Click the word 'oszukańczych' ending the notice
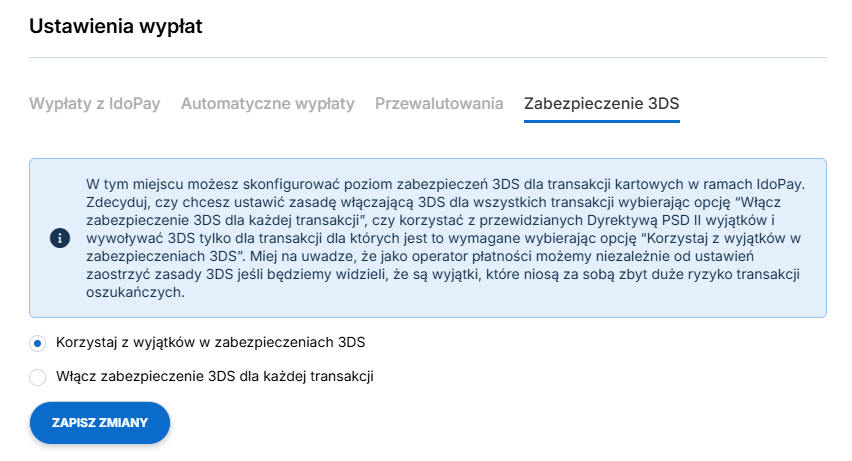The image size is (852, 461). click(x=135, y=292)
